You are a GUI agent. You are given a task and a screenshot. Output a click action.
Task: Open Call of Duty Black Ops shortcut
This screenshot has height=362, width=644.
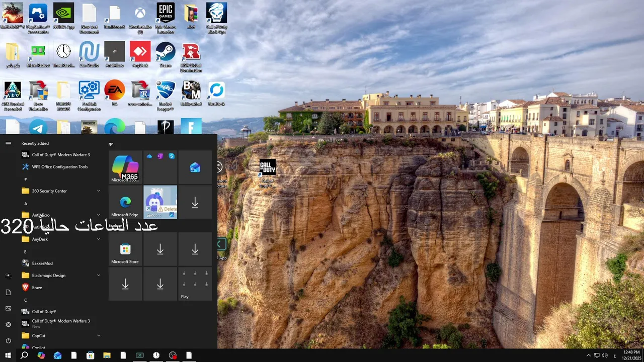pyautogui.click(x=216, y=18)
